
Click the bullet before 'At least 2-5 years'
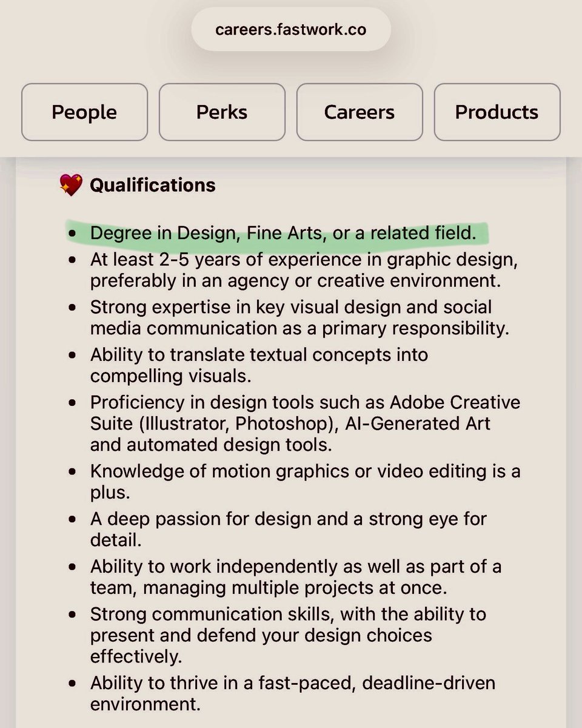(x=73, y=260)
